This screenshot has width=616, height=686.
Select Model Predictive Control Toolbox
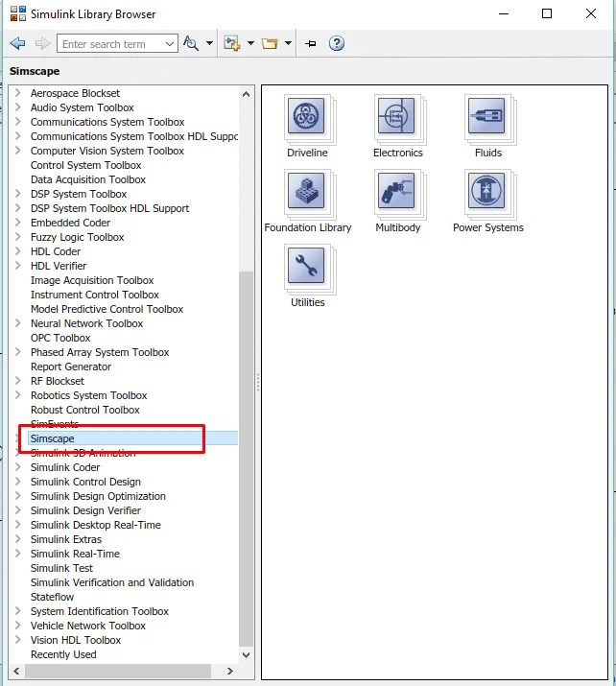coord(107,309)
